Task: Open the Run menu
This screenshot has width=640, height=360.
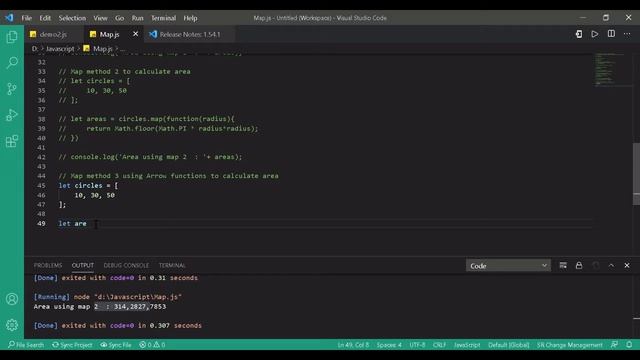Action: click(x=137, y=18)
